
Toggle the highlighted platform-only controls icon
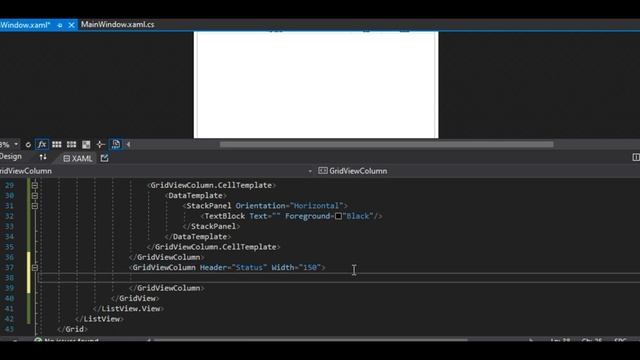[x=116, y=144]
